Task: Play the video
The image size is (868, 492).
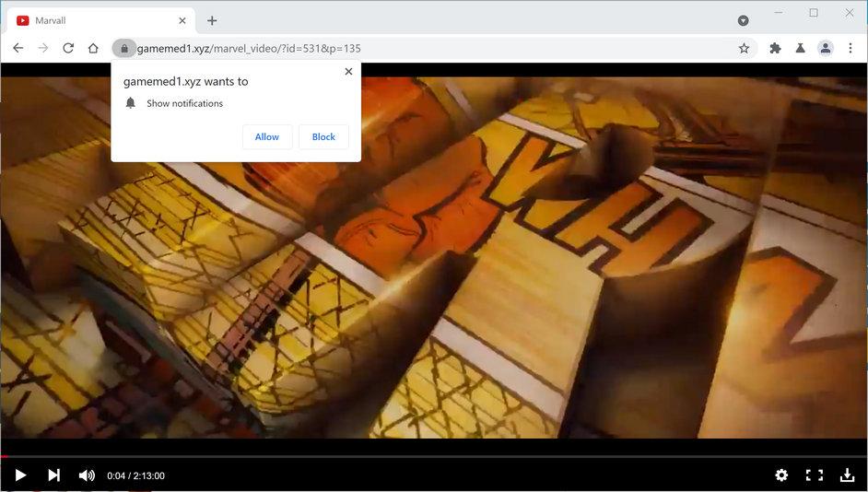Action: point(20,474)
